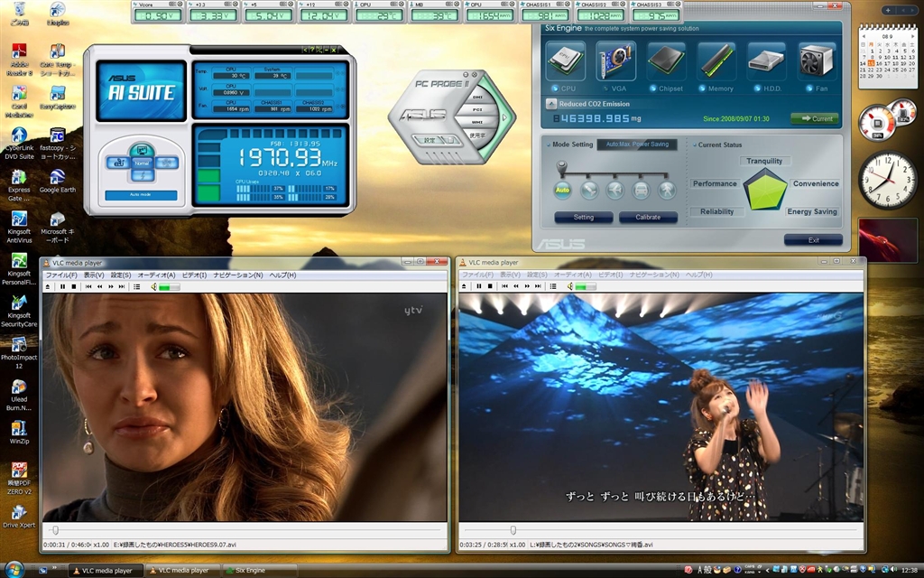Open ヘルプ(H) menu in right VLC window
The width and height of the screenshot is (924, 578).
click(698, 275)
